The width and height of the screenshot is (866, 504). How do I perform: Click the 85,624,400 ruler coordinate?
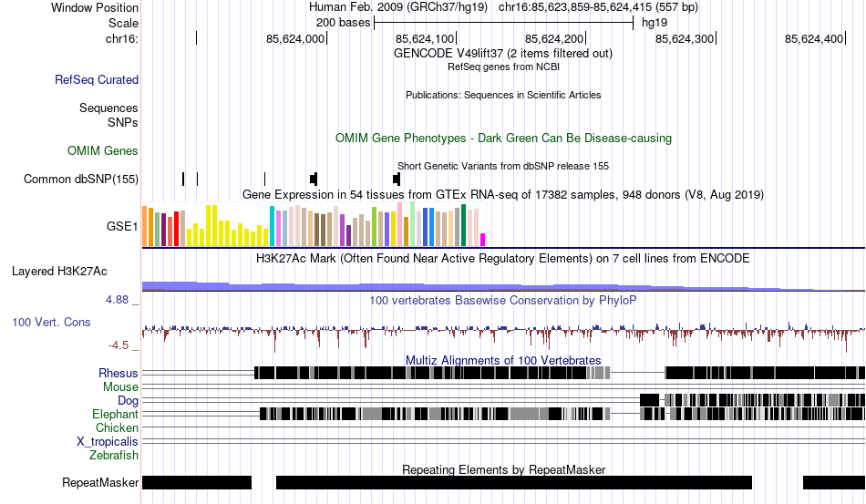[x=814, y=38]
